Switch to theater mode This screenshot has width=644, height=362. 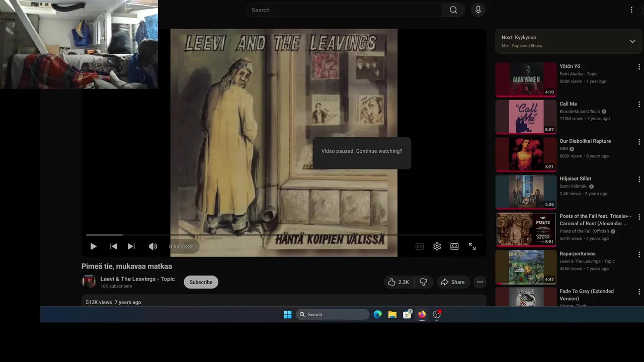coord(454,246)
